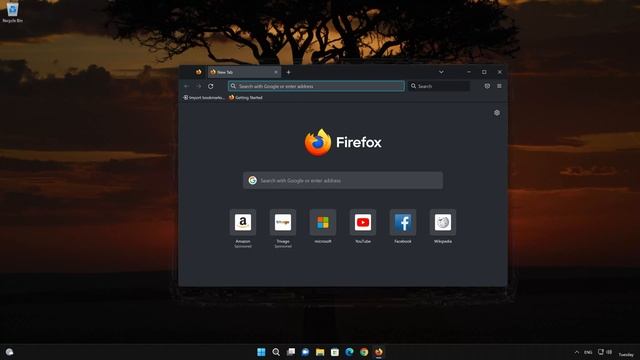
Task: Click the magnifier icon in address bar
Action: [233, 86]
